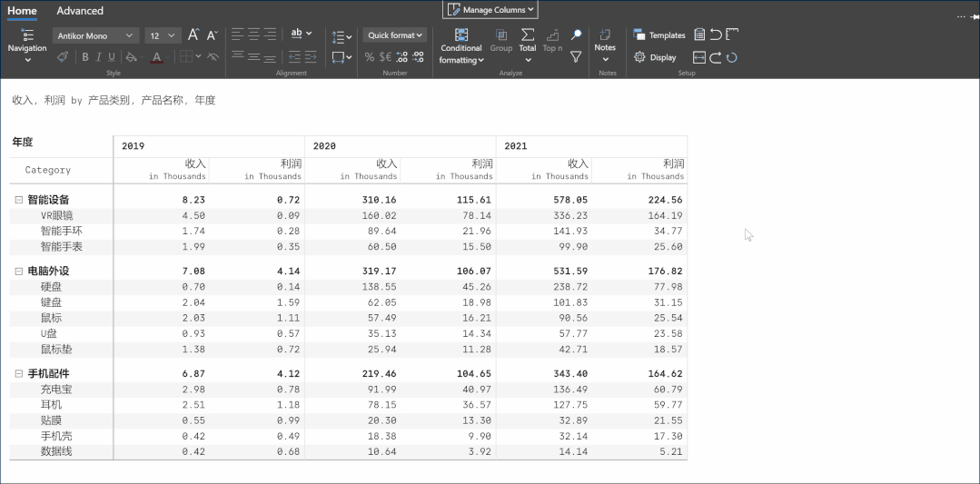Click the search magnifier icon
Screen dimensions: 980x484
(576, 35)
